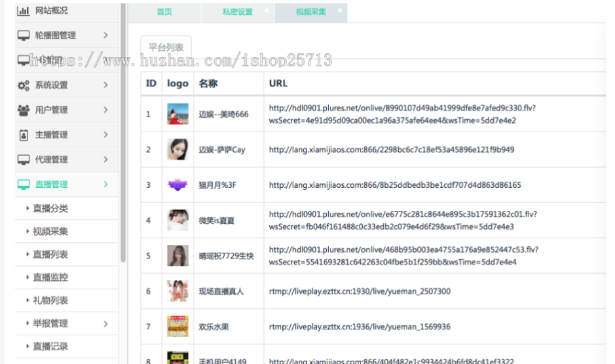The width and height of the screenshot is (615, 364).
Task: Click the name 微笑is夏夏
Action: (x=217, y=221)
